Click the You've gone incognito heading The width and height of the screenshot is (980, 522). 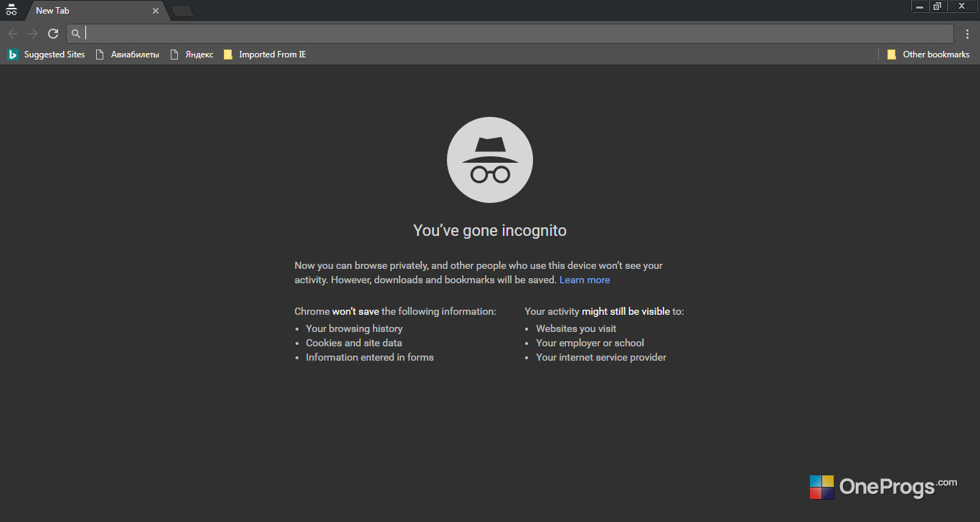(x=490, y=230)
